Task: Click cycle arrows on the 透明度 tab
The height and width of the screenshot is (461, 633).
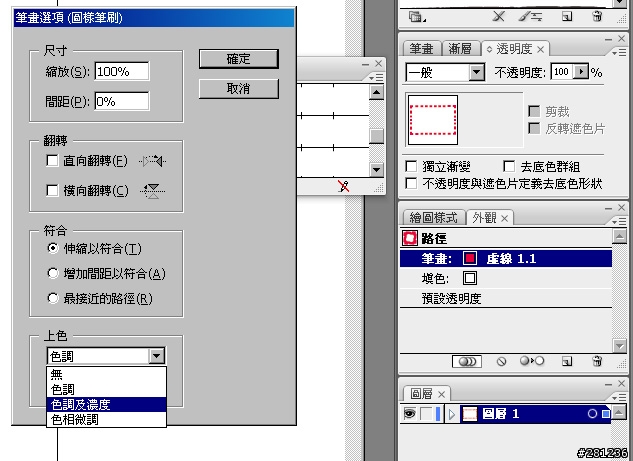Action: (489, 50)
